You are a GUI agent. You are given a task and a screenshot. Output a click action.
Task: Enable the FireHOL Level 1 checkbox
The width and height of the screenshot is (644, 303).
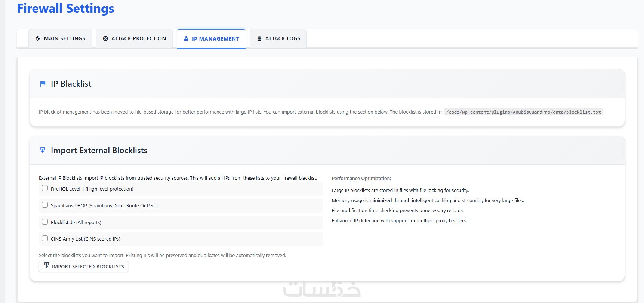[x=45, y=188]
